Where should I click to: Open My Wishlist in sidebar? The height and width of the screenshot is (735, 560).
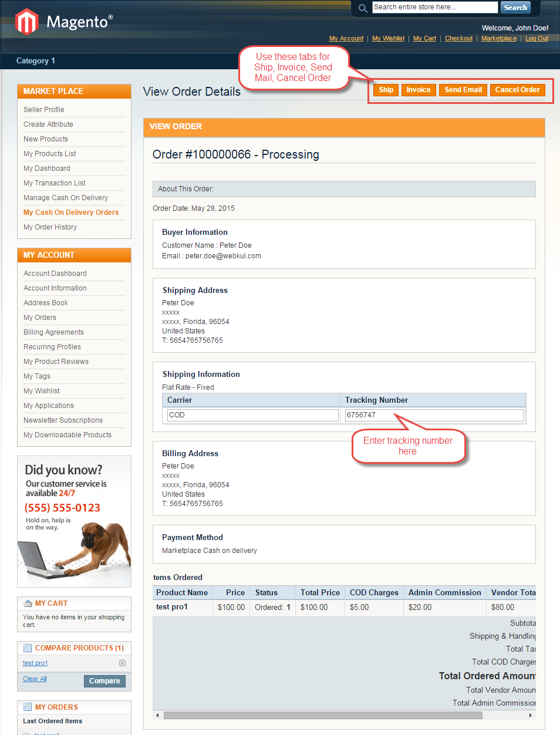pos(42,391)
